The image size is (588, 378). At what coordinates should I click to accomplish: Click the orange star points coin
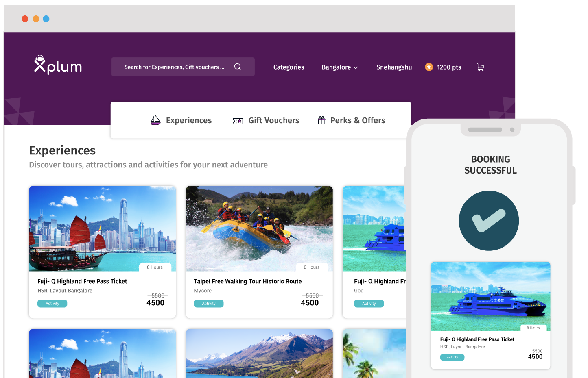click(x=429, y=67)
